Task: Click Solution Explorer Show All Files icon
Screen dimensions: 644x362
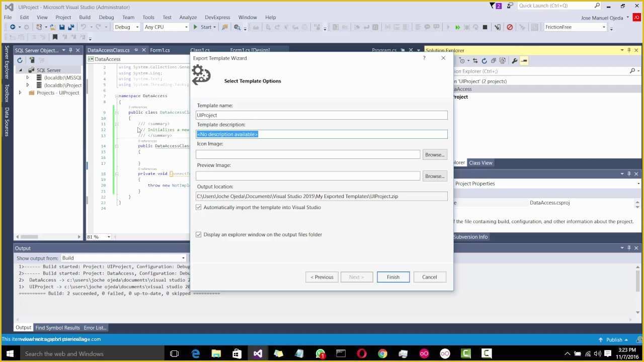Action: pyautogui.click(x=502, y=61)
